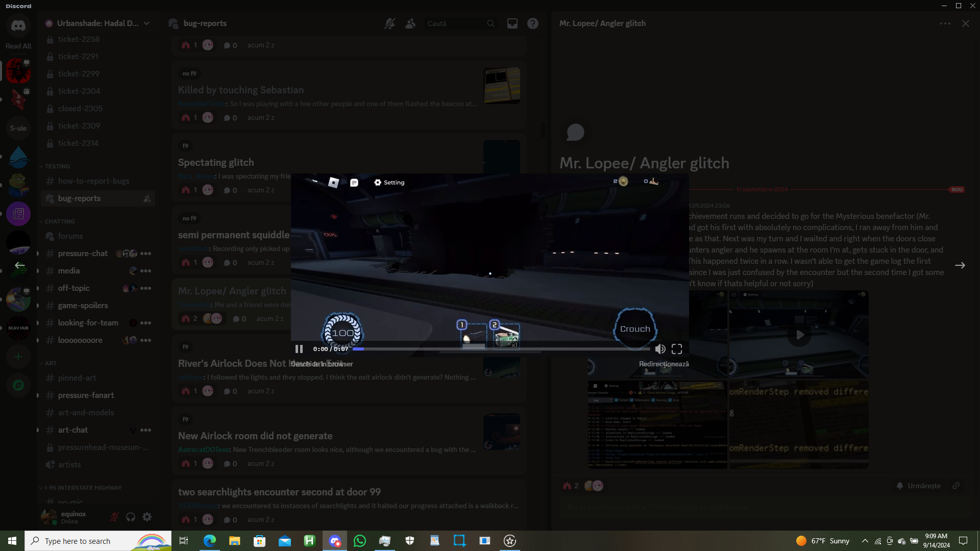Enter fullscreen mode on video player

point(677,349)
